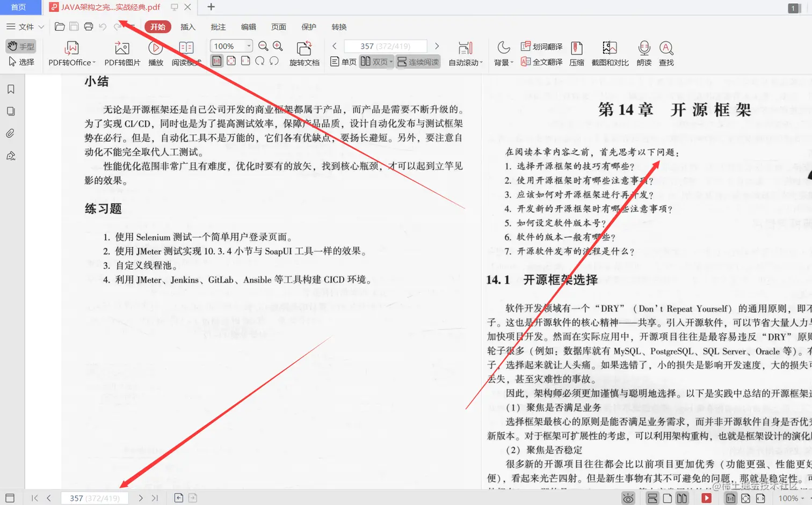
Task: Open the 查找 find tool
Action: [666, 54]
